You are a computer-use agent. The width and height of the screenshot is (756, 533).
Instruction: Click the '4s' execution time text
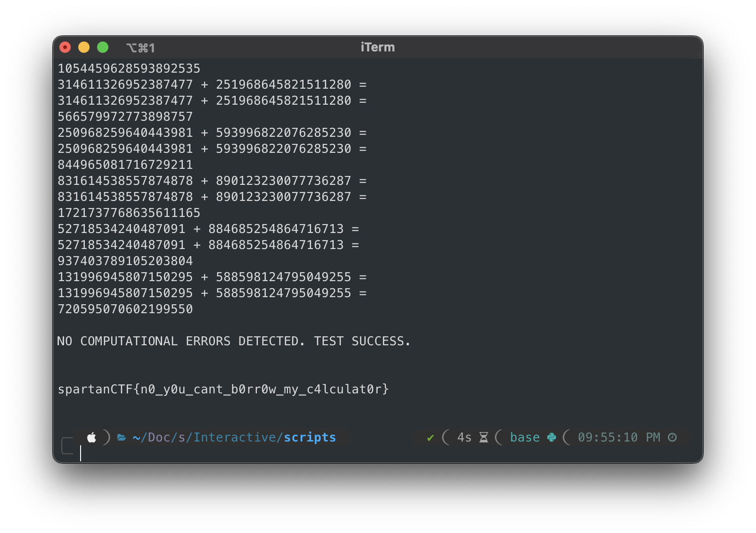tap(464, 438)
